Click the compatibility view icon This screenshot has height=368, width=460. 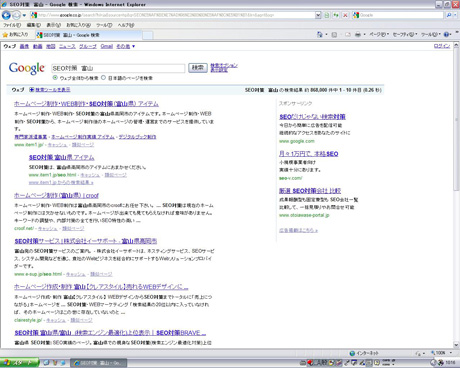(x=327, y=15)
